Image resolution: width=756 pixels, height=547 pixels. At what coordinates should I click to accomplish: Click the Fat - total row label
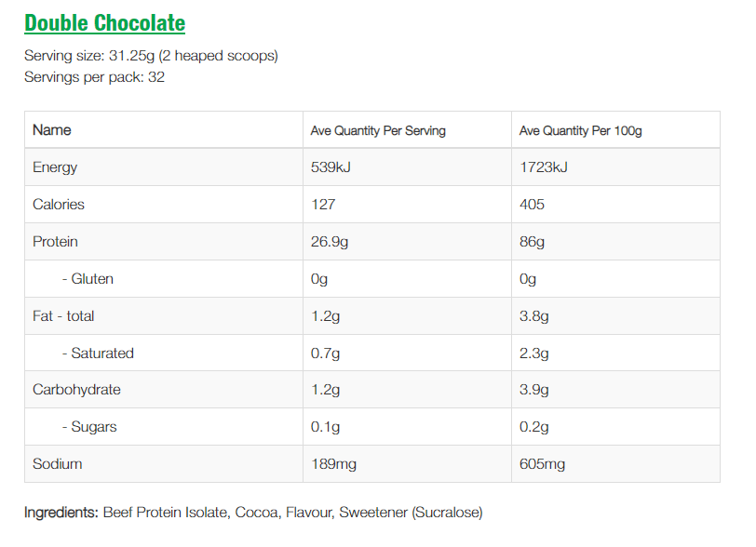(63, 316)
